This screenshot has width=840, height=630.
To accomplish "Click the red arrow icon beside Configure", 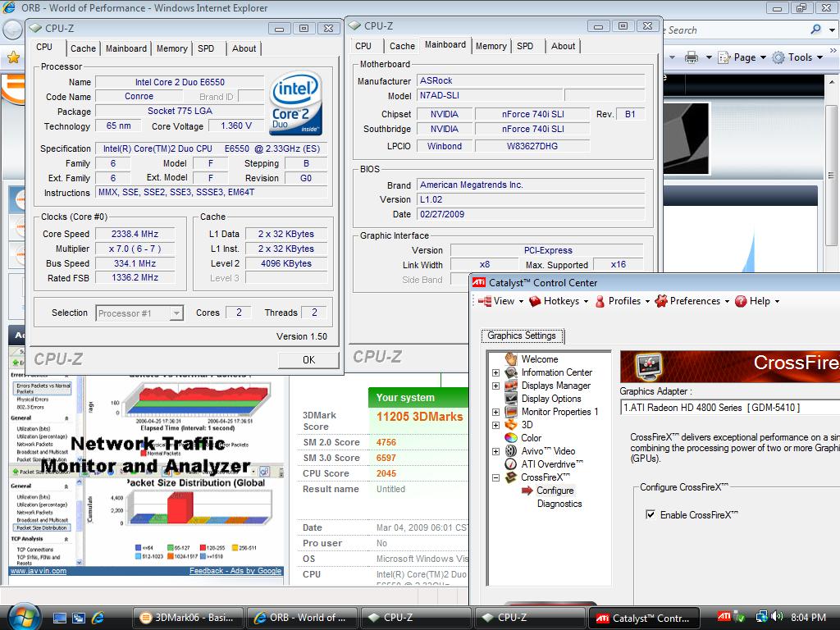I will (527, 491).
